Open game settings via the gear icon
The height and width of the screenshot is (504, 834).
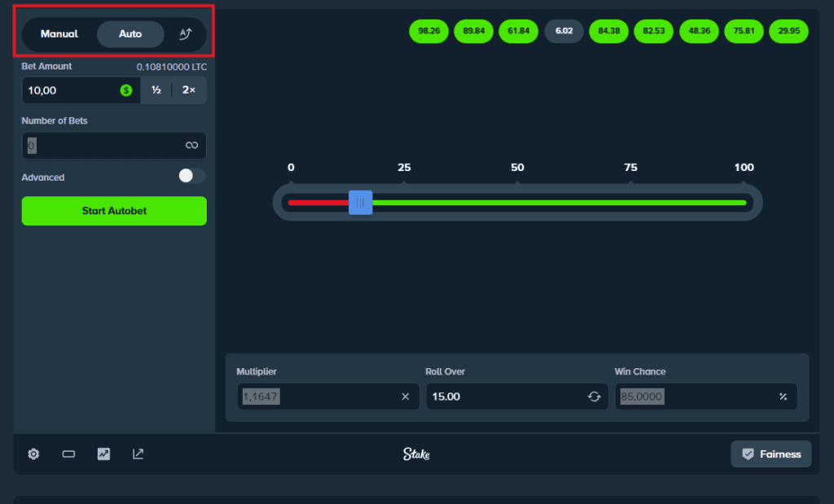click(x=33, y=454)
